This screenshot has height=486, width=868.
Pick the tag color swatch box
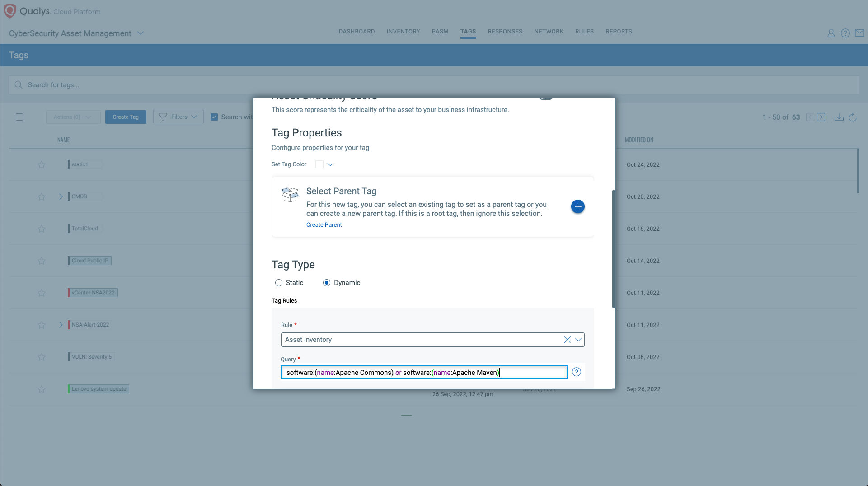(x=319, y=164)
